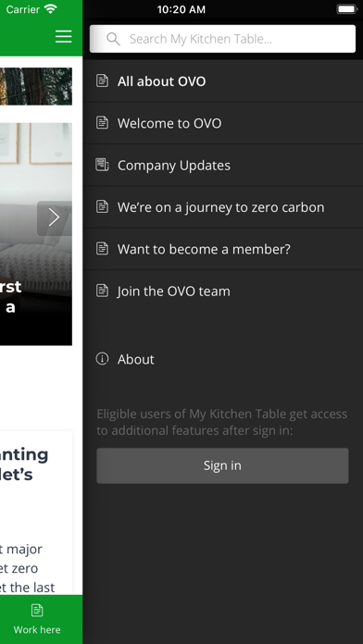Open Join the OVO team

click(223, 291)
